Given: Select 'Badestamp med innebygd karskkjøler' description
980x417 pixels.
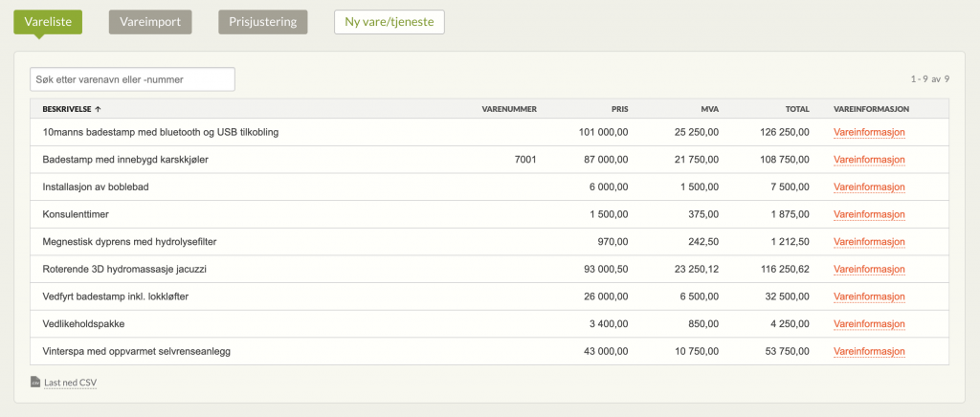Looking at the screenshot, I should click(x=125, y=160).
